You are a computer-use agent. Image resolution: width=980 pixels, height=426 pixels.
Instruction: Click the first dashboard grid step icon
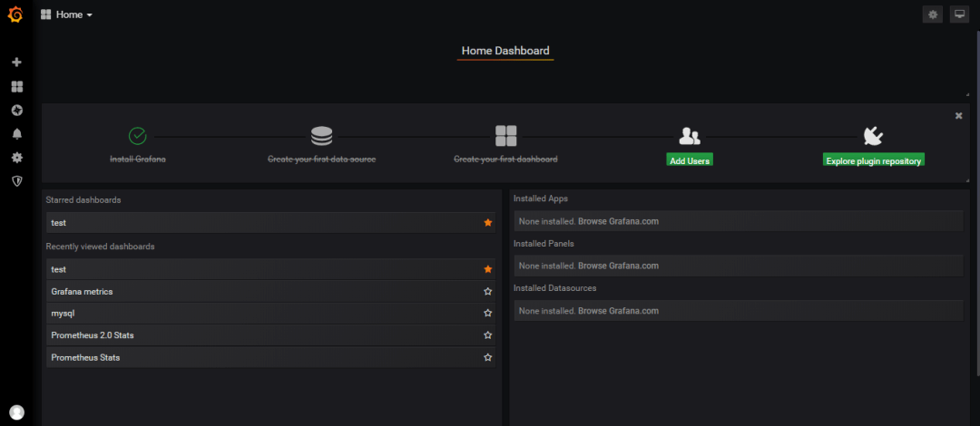coord(505,136)
